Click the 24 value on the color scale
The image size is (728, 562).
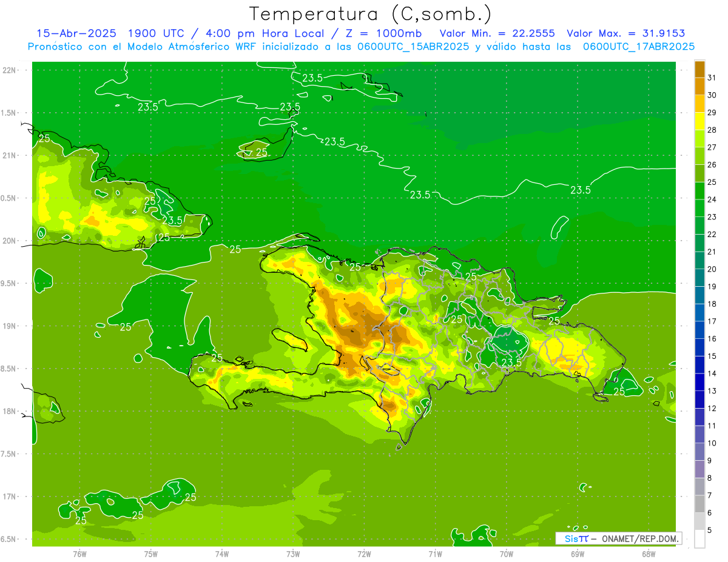(712, 200)
